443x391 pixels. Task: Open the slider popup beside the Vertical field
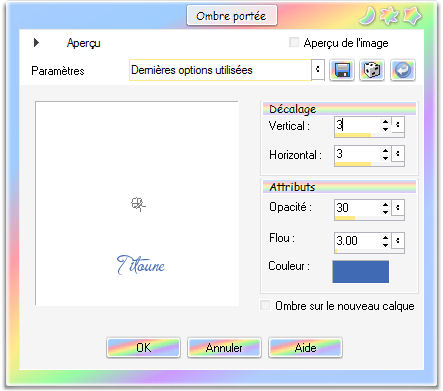point(398,125)
